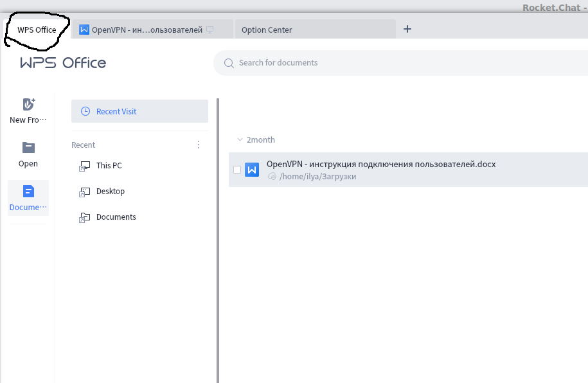Tick the checkbox beside OpenVPN docx file
The width and height of the screenshot is (588, 383).
[x=237, y=170]
